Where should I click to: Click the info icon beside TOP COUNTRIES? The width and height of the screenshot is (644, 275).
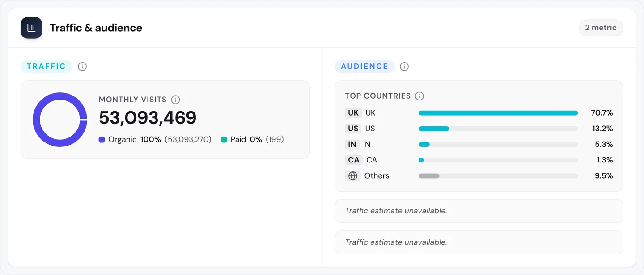pyautogui.click(x=419, y=96)
